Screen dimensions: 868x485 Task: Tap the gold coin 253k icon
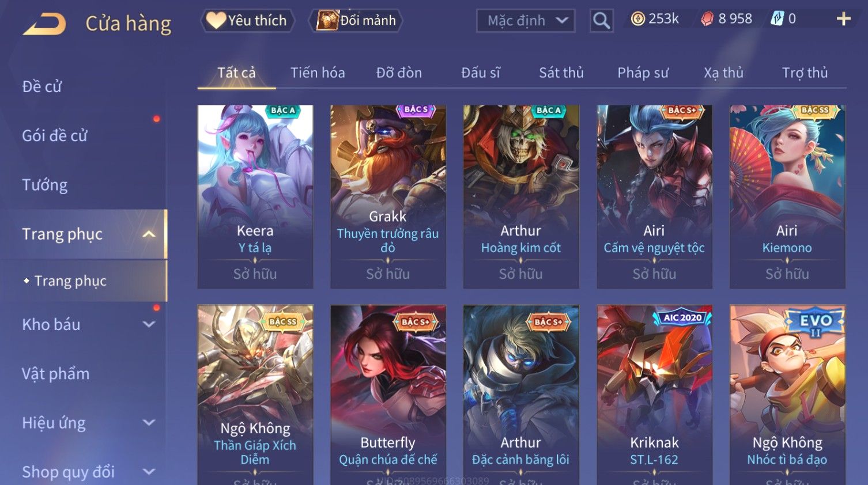click(x=637, y=19)
